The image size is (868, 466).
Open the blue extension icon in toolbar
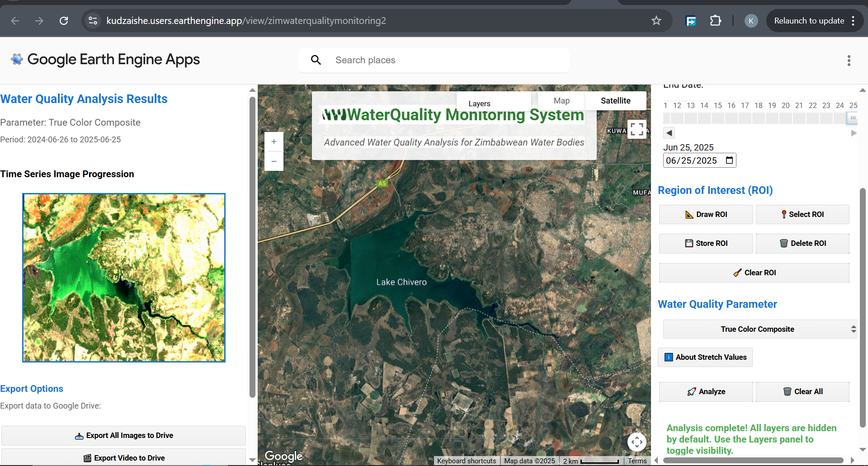coord(691,21)
